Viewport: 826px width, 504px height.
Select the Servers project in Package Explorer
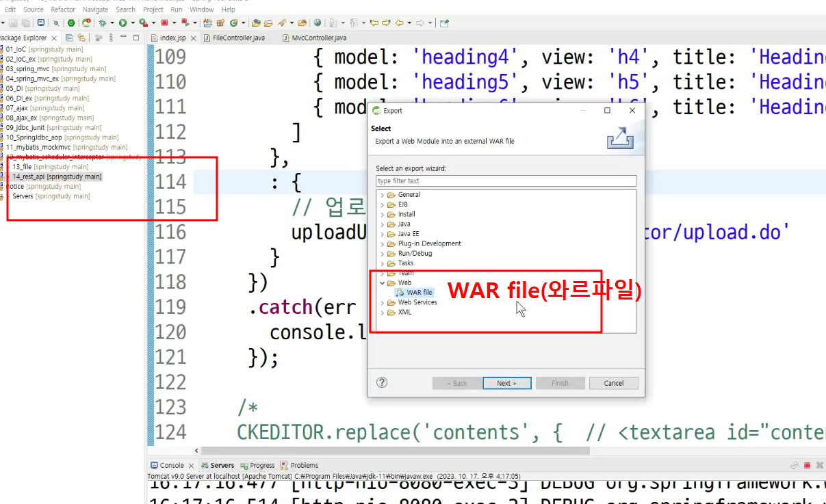click(51, 196)
